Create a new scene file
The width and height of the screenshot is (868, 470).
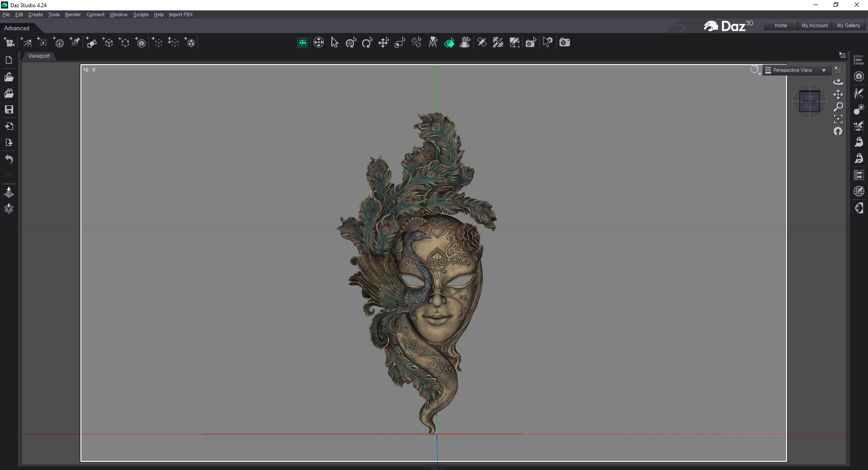pyautogui.click(x=9, y=60)
